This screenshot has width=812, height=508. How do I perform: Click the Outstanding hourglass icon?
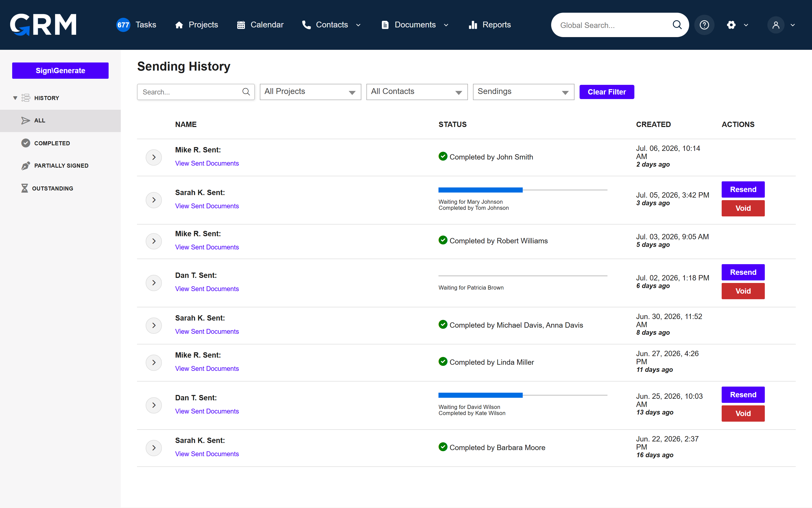tap(25, 188)
